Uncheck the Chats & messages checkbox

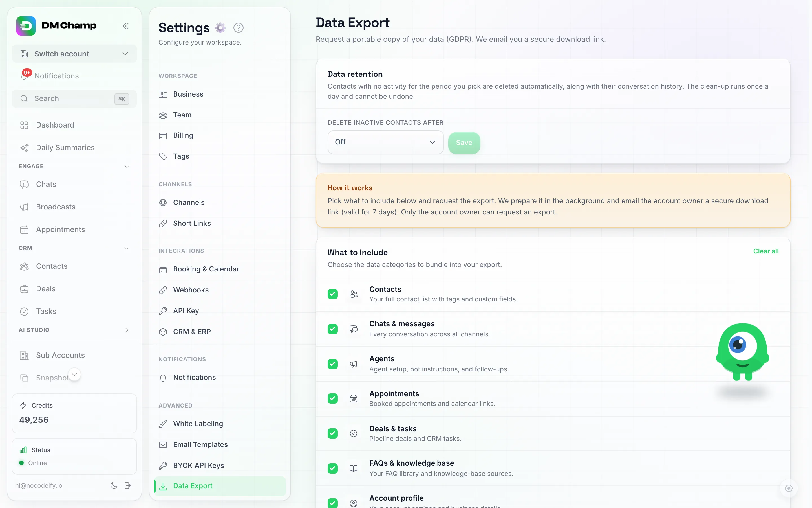(x=332, y=329)
